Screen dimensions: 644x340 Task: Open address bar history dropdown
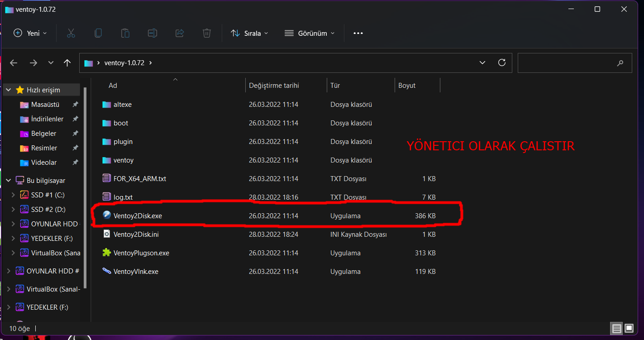point(482,63)
